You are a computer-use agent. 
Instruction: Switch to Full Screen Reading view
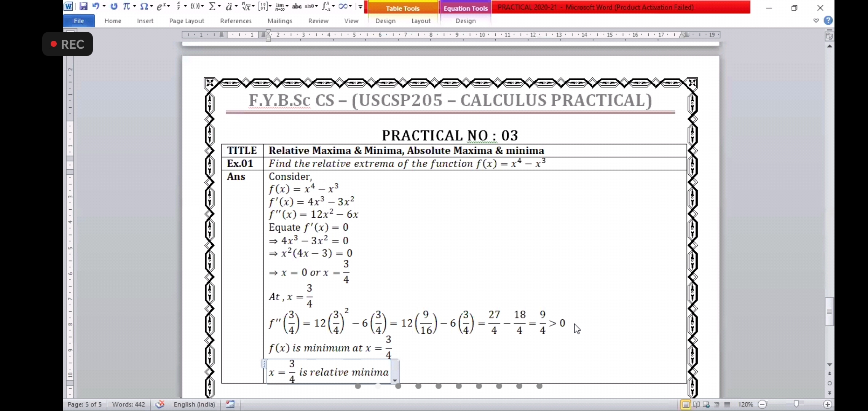click(x=696, y=404)
